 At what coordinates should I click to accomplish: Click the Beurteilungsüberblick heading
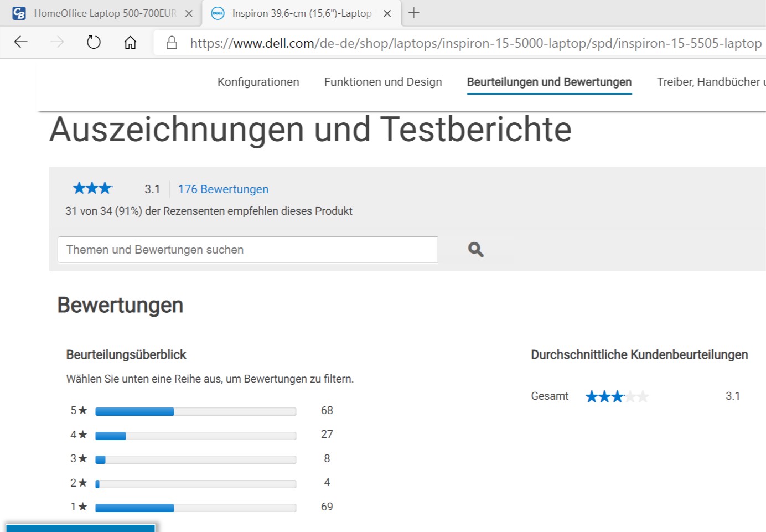coord(126,354)
